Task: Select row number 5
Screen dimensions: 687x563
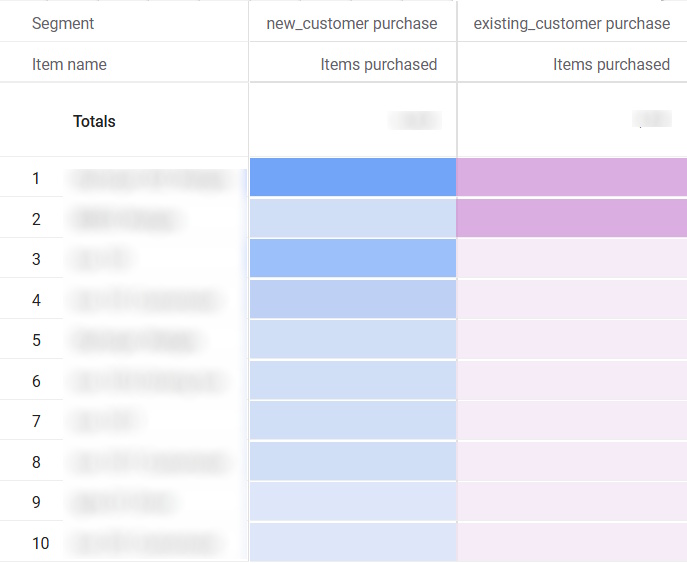Action: pos(36,340)
